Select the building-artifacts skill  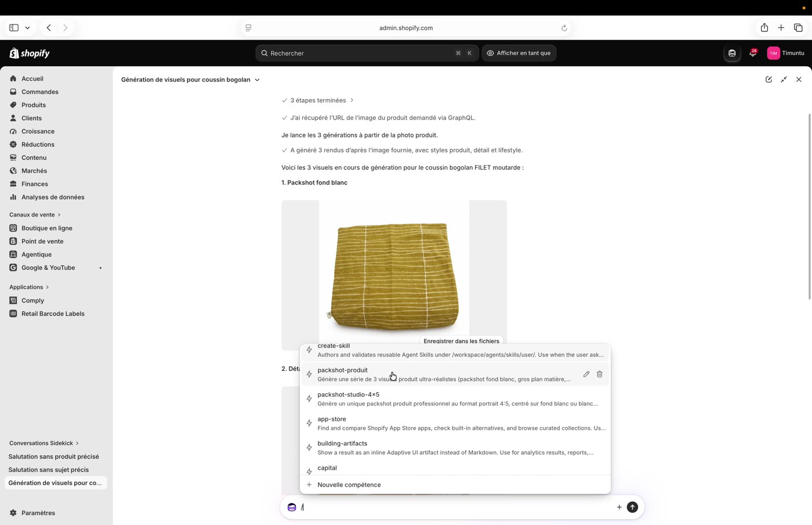pos(455,447)
